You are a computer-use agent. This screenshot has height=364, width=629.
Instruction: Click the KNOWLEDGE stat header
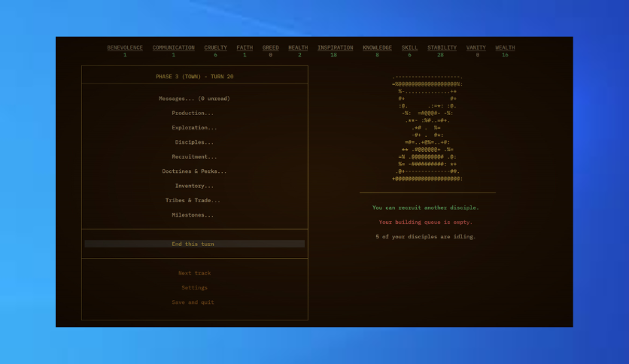point(377,47)
